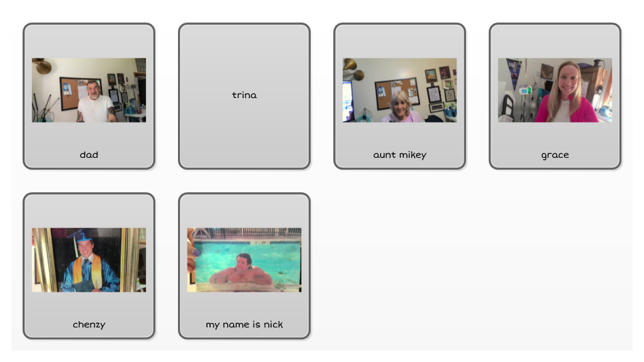Tap the picture with the corkboard and man
This screenshot has height=362, width=644.
click(89, 90)
